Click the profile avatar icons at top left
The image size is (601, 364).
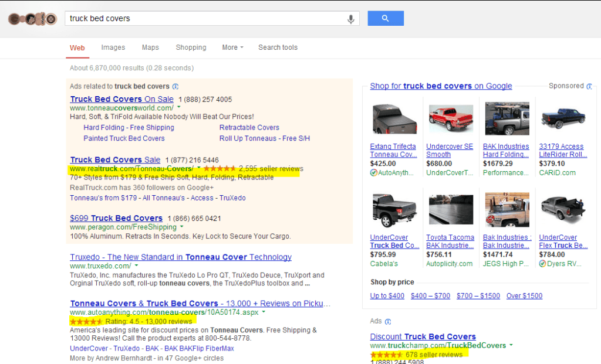click(32, 18)
